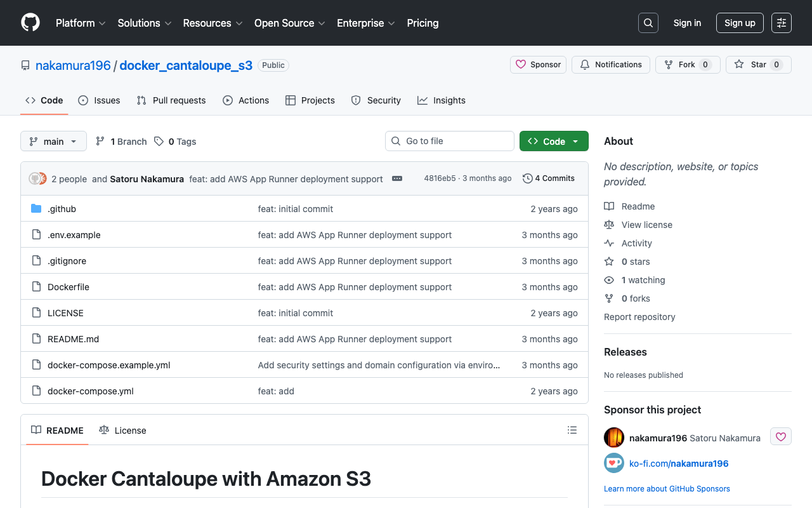Screen dimensions: 812x508
Task: Open the GitHub home logo
Action: (30, 23)
